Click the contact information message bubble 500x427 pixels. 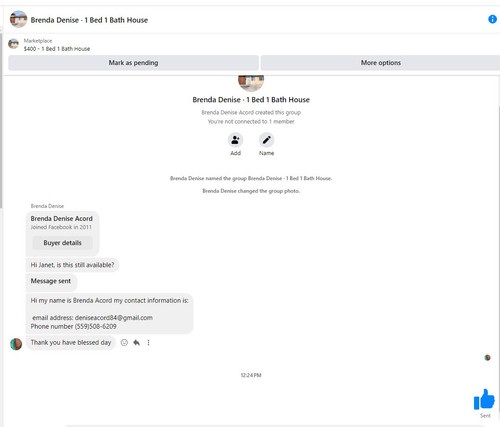109,313
